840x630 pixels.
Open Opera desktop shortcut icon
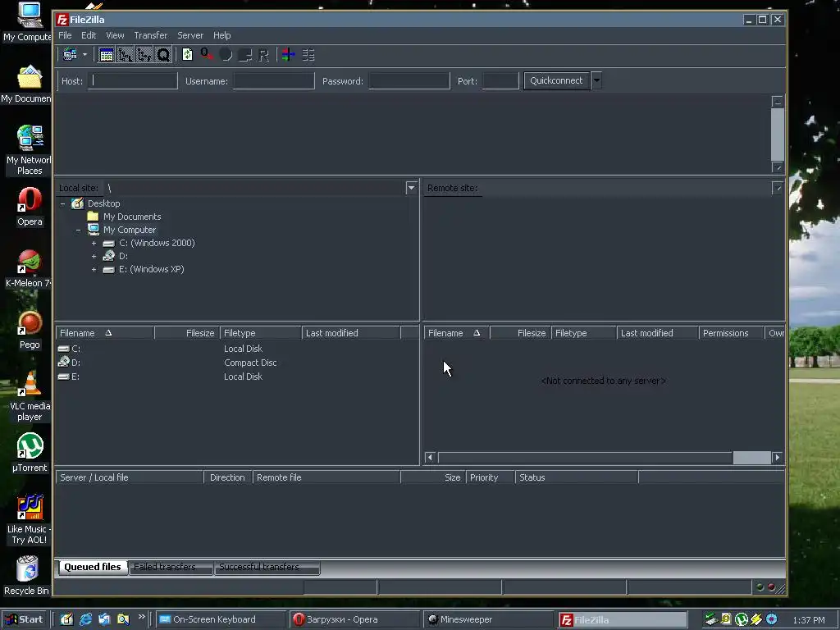(x=30, y=207)
